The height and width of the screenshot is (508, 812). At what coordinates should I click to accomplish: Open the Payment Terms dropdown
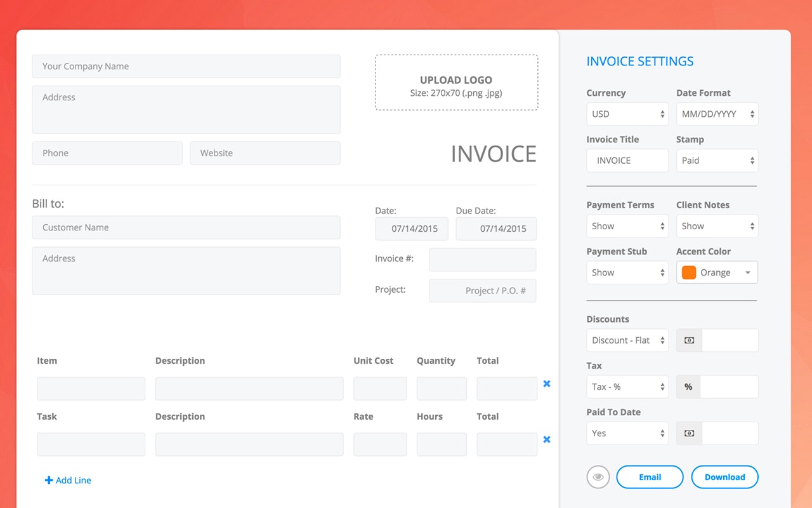click(x=627, y=225)
